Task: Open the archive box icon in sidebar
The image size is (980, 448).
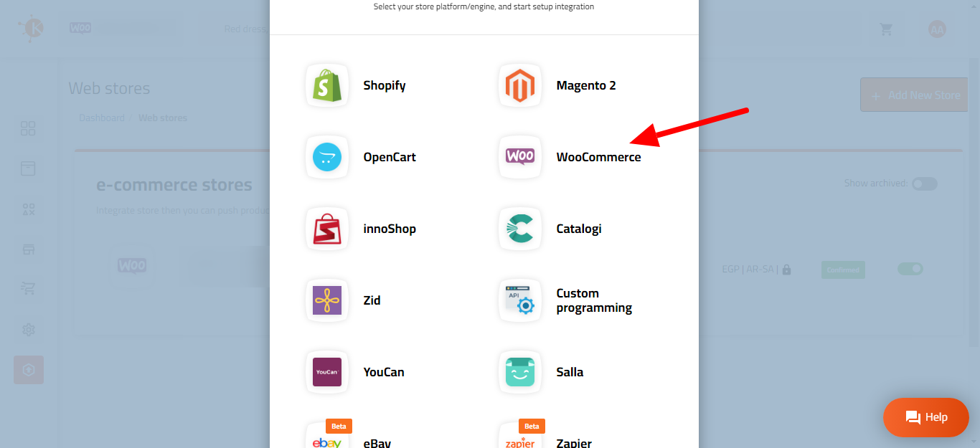Action: tap(28, 169)
